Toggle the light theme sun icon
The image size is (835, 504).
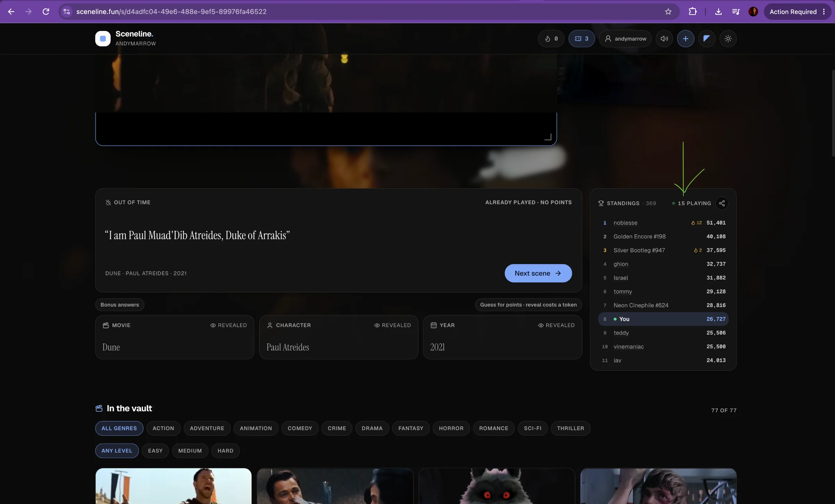coord(728,39)
